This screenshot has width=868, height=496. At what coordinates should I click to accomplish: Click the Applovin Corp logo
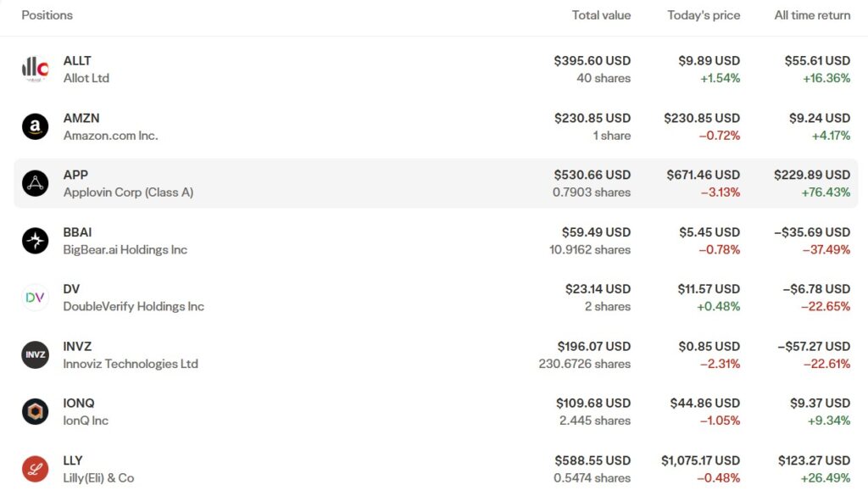[35, 182]
